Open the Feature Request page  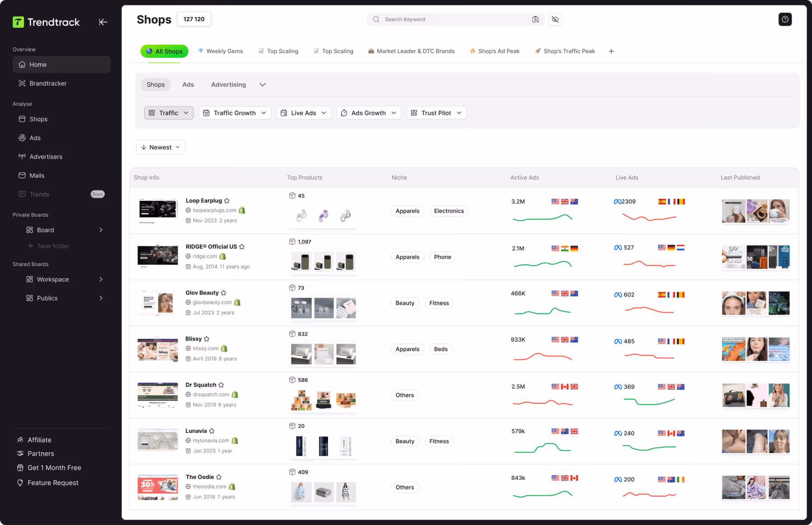(53, 483)
